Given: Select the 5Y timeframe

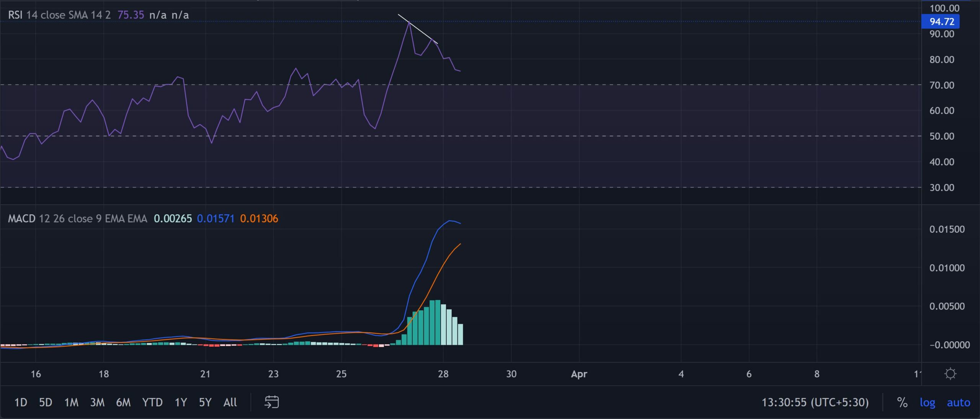Looking at the screenshot, I should coord(205,403).
